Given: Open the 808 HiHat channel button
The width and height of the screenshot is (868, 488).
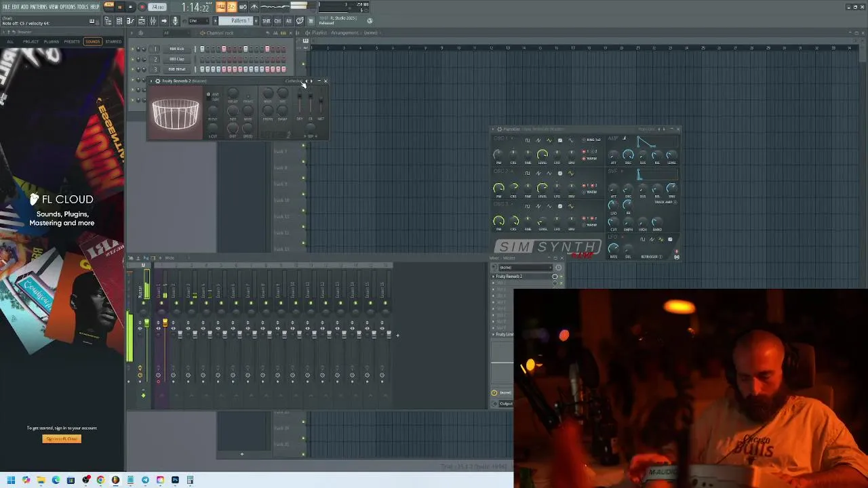Looking at the screenshot, I should point(177,69).
